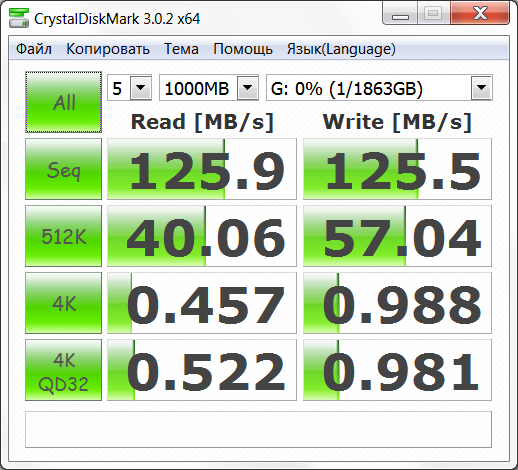Open the Помощь menu
The image size is (518, 470).
[x=243, y=49]
